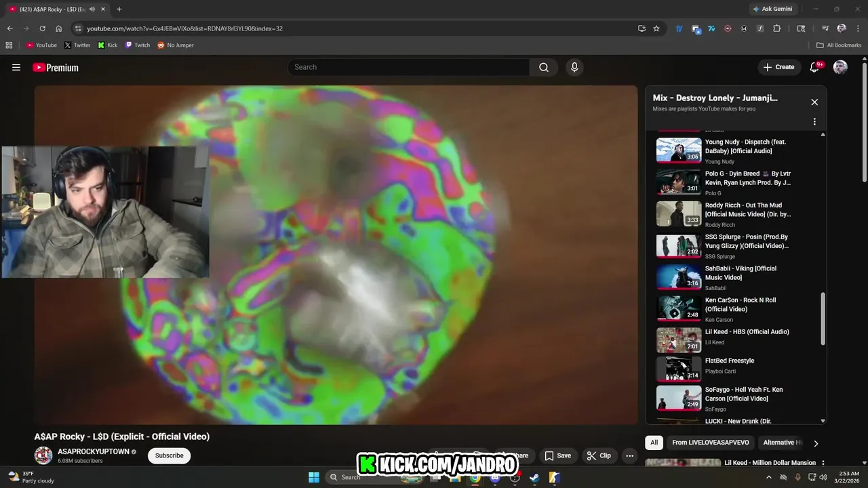Open the Search tabs side panel icon
The width and height of the screenshot is (868, 488).
801,28
